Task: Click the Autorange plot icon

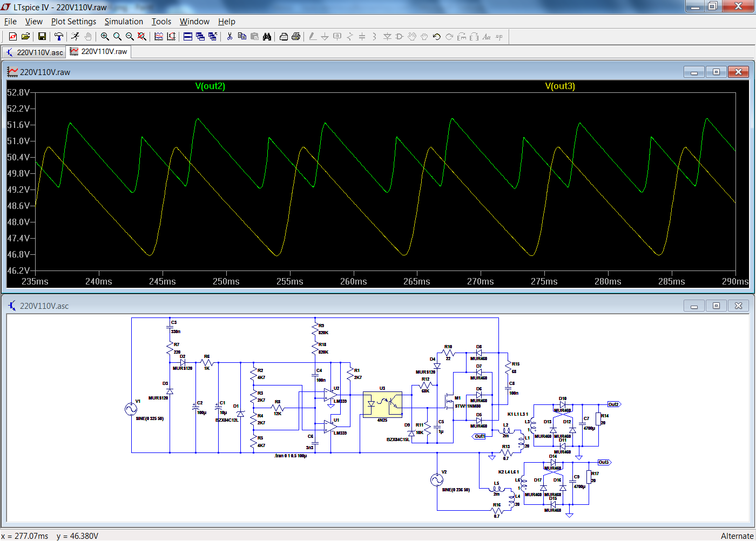Action: pos(171,37)
